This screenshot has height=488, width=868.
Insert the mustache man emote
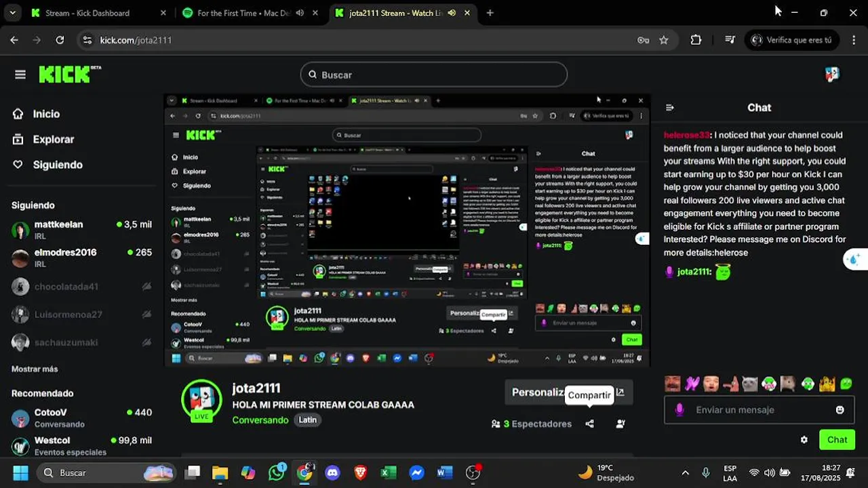coord(672,384)
